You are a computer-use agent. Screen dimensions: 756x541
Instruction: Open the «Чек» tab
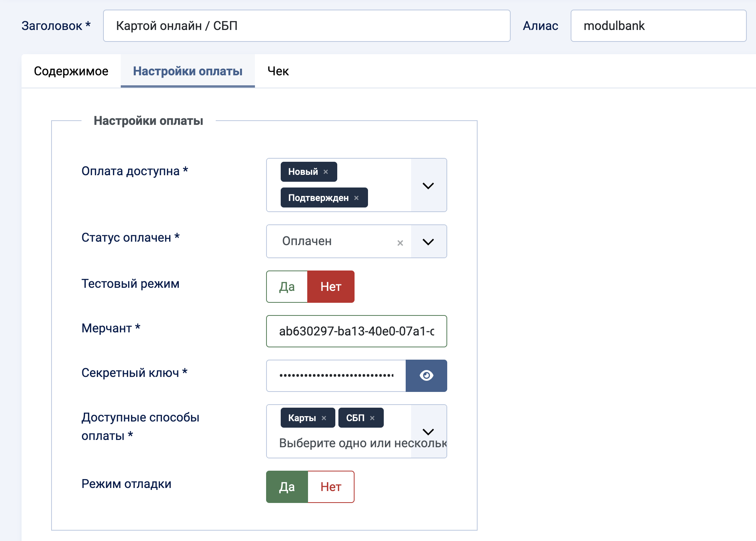pos(278,71)
